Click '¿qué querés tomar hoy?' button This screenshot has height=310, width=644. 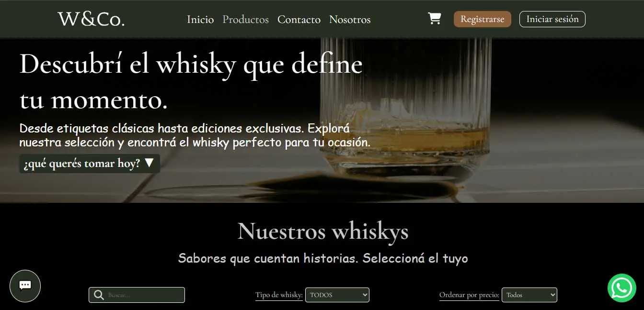click(x=89, y=164)
